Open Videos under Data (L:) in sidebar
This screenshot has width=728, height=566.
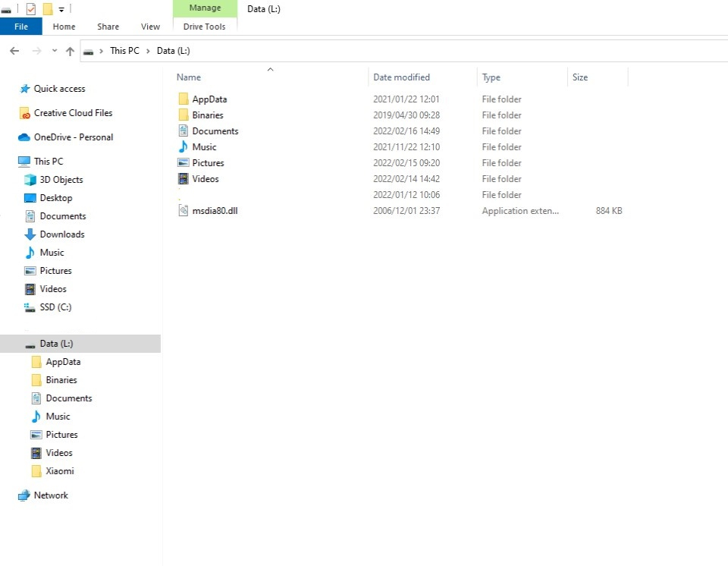point(59,453)
